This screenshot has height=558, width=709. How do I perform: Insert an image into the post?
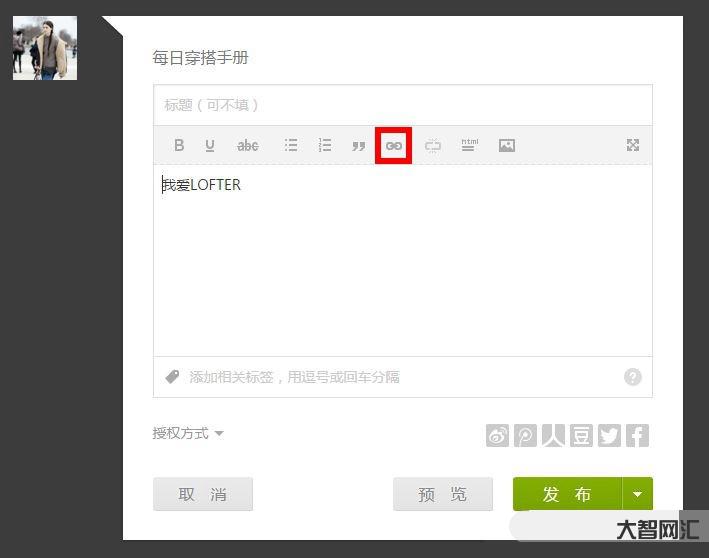[507, 146]
